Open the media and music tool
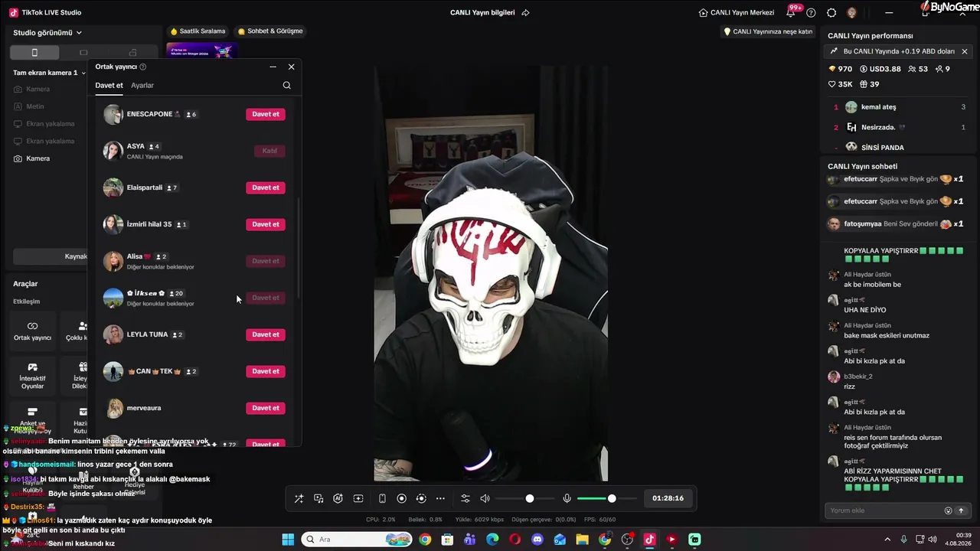This screenshot has height=551, width=980. (318, 498)
